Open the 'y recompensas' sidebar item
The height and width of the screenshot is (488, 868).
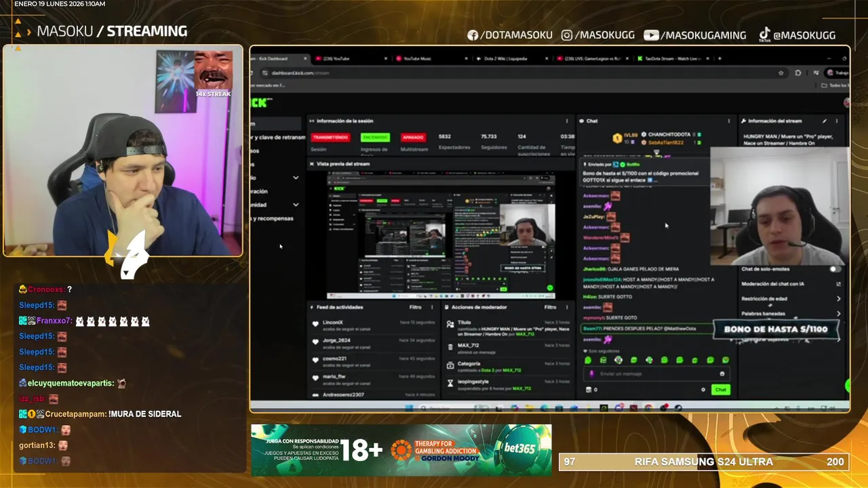click(x=273, y=218)
